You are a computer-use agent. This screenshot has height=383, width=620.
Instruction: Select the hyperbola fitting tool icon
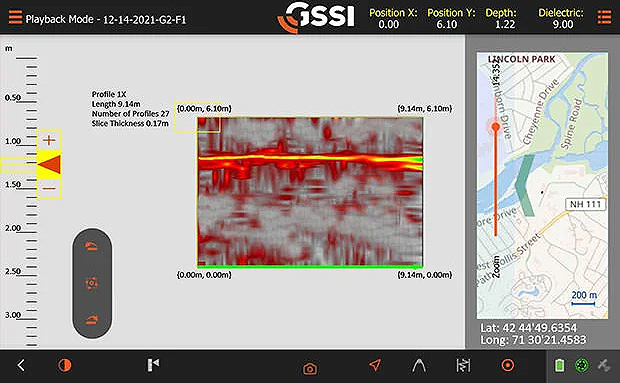coord(419,366)
